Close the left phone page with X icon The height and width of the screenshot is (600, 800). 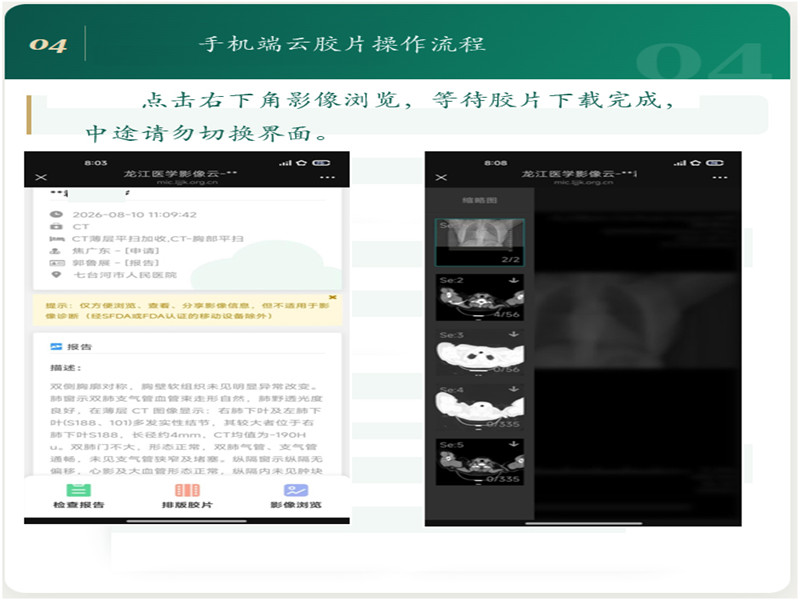coord(41,177)
